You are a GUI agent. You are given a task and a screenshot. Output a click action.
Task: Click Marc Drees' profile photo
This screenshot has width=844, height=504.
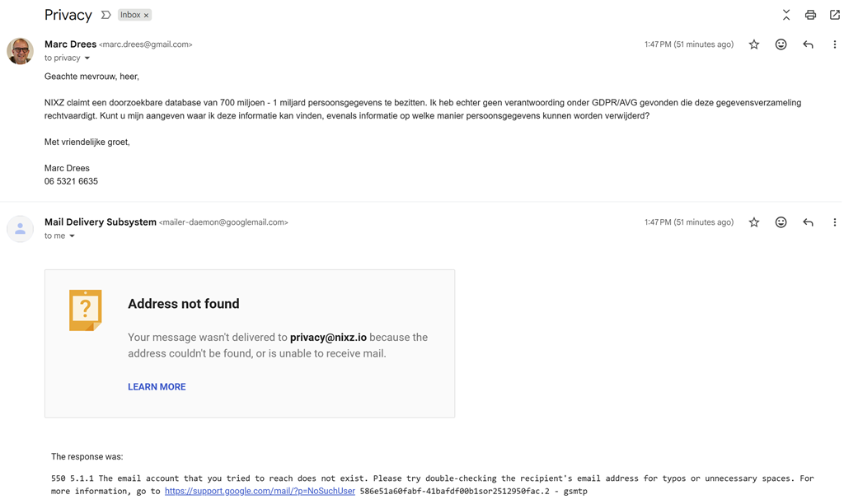[20, 51]
